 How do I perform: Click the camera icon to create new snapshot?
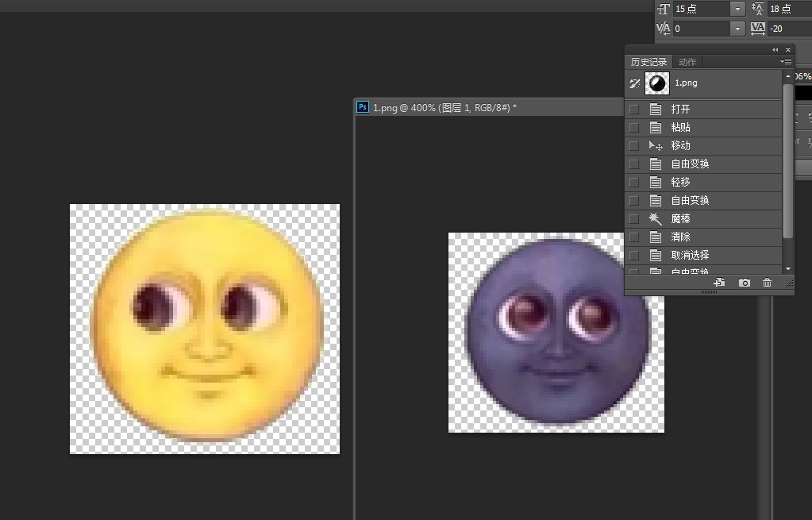744,283
